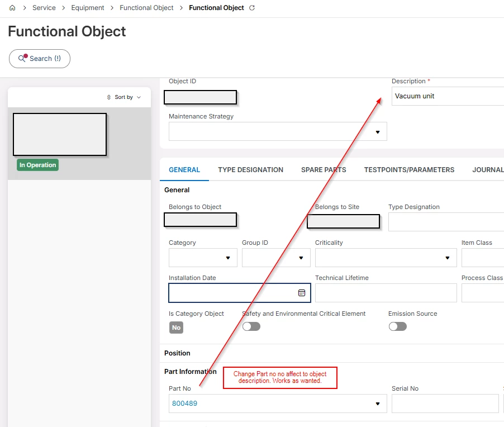Click the Belongs to Object field
The image size is (504, 427).
tap(200, 220)
